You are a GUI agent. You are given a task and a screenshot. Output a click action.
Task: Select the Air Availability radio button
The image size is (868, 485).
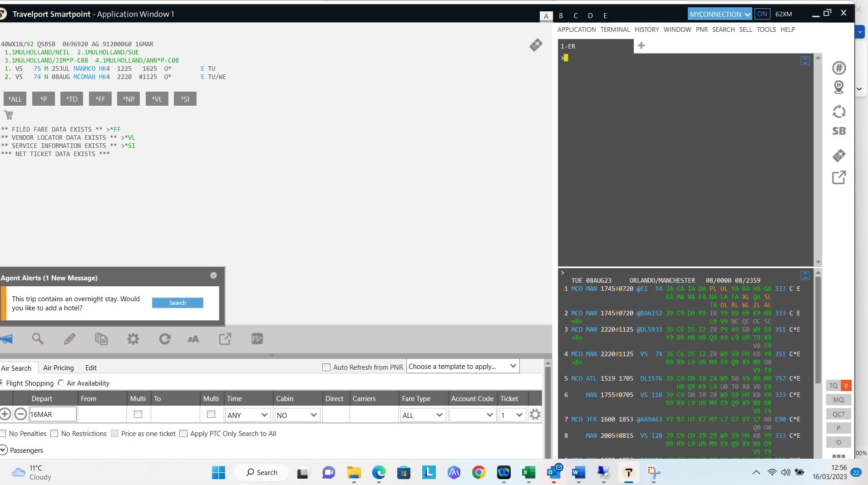[x=61, y=383]
